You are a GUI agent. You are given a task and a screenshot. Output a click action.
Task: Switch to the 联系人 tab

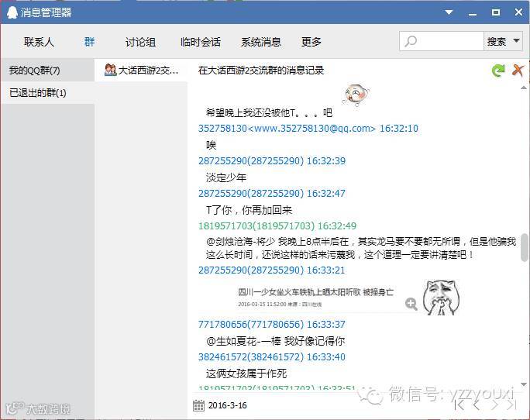click(x=39, y=42)
